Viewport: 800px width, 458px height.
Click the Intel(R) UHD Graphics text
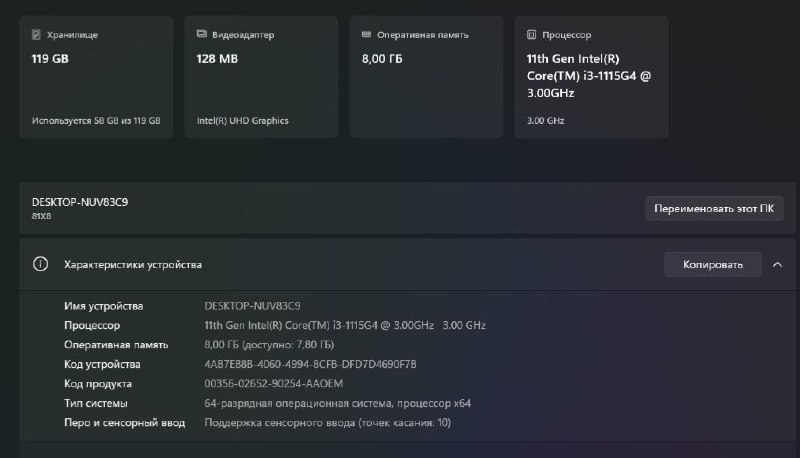[x=242, y=121]
